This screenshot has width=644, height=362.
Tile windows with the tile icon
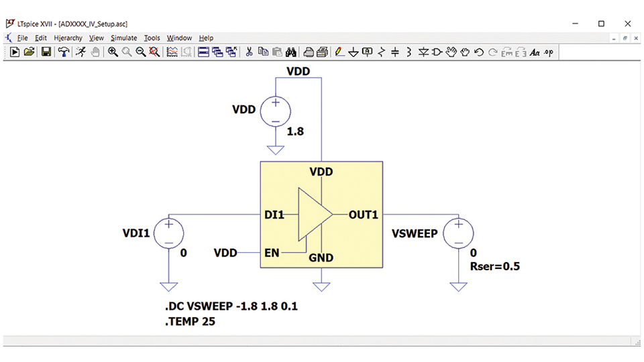203,52
